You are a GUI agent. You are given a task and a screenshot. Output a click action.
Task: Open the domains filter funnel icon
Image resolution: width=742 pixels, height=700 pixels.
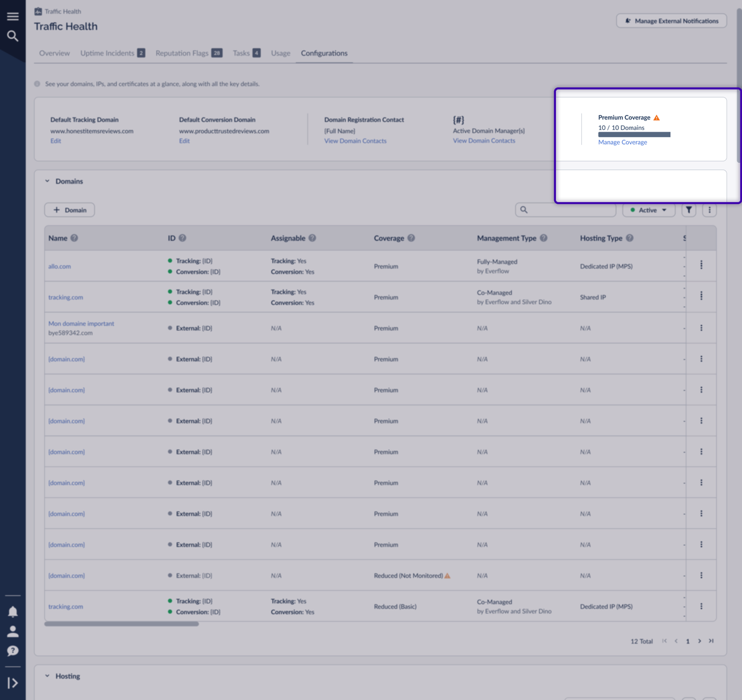coord(689,210)
